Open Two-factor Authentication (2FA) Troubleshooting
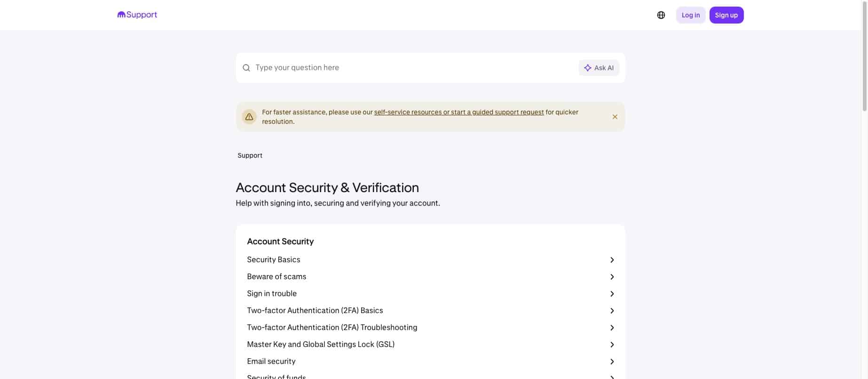868x379 pixels. [430, 328]
